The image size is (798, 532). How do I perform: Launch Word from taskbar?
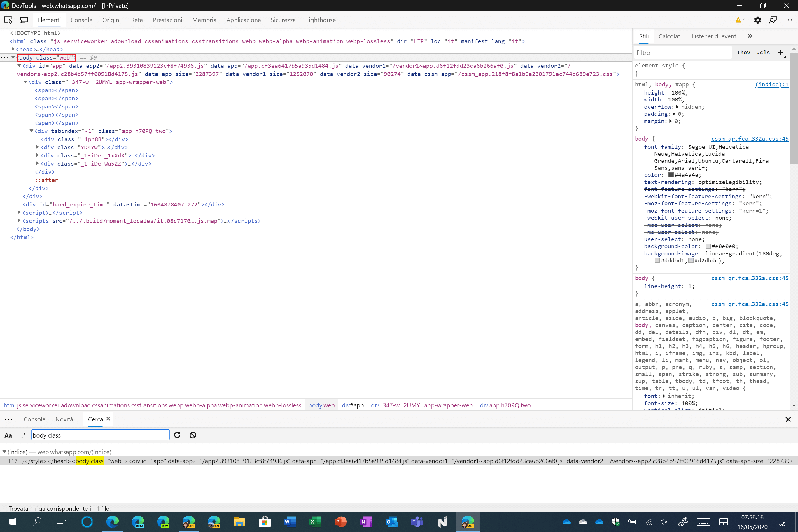(x=290, y=521)
